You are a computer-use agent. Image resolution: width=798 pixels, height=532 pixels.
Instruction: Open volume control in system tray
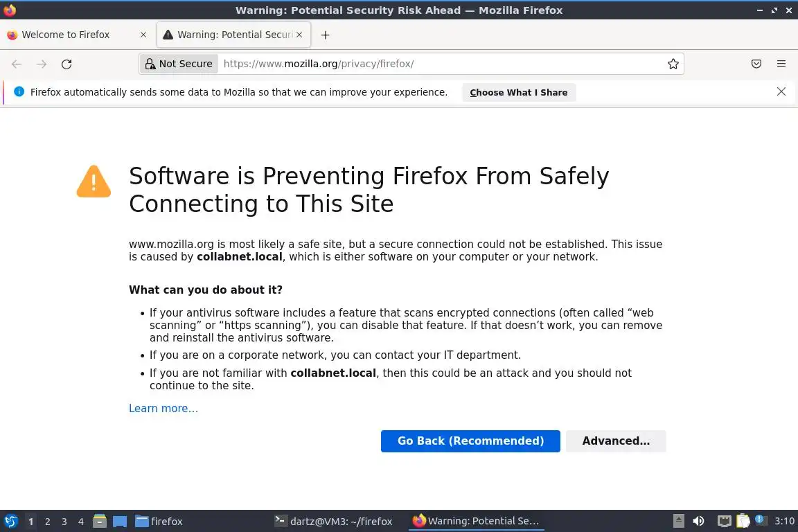tap(698, 521)
